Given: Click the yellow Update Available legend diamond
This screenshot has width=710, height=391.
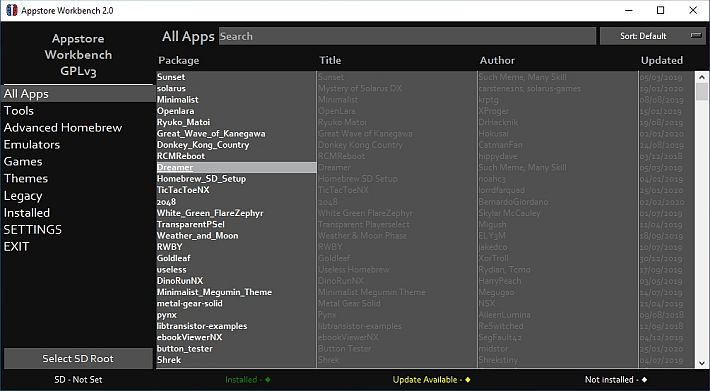Looking at the screenshot, I should pos(468,380).
